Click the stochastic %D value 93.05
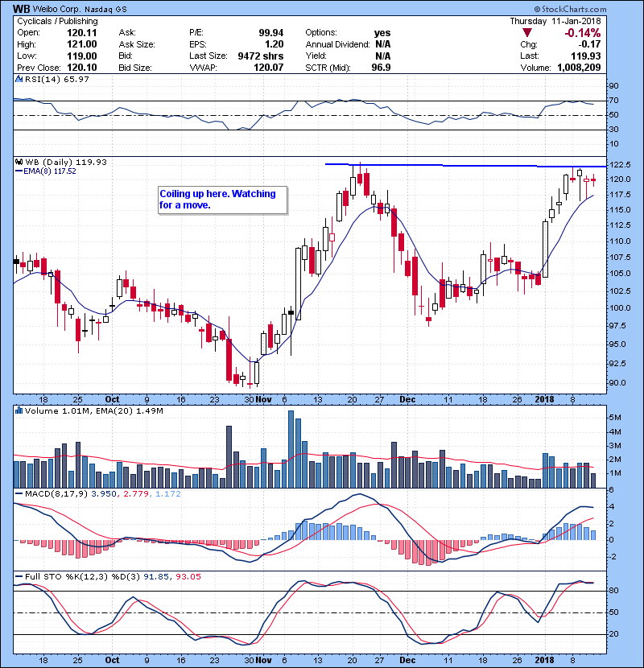Viewport: 644px width, 668px height. tap(188, 576)
